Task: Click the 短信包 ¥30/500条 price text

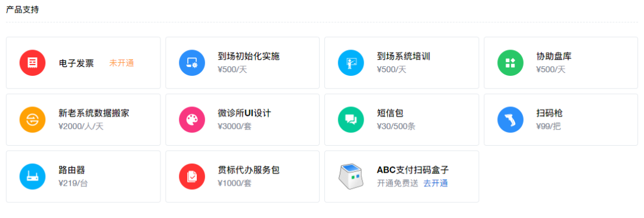Action: click(x=396, y=126)
